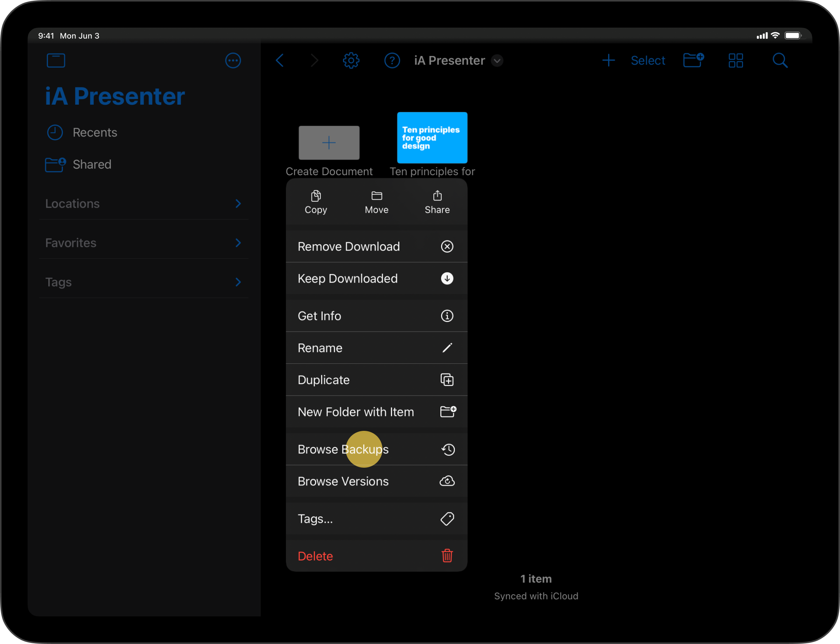Click the Search icon in top toolbar
Screen dimensions: 840x644
pyautogui.click(x=781, y=60)
